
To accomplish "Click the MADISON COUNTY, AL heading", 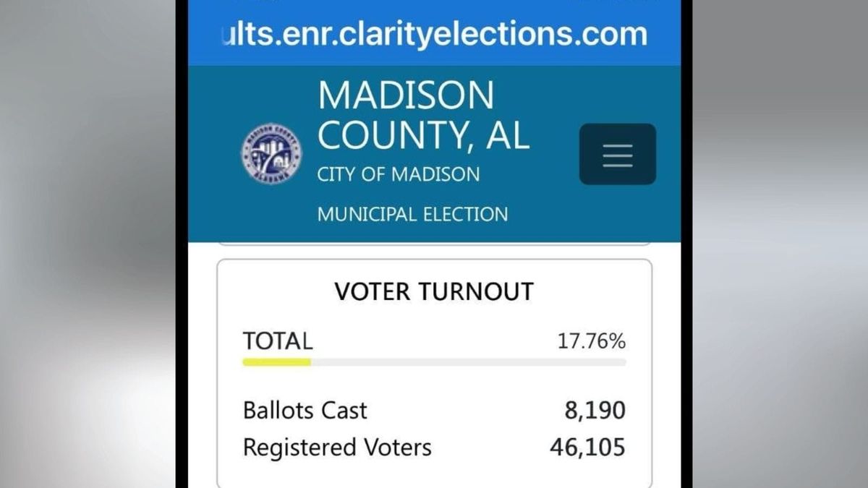I will point(423,114).
